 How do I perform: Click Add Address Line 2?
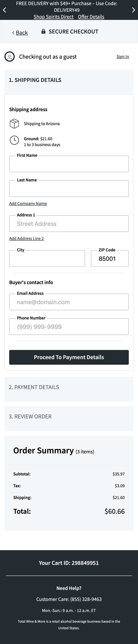click(x=26, y=238)
